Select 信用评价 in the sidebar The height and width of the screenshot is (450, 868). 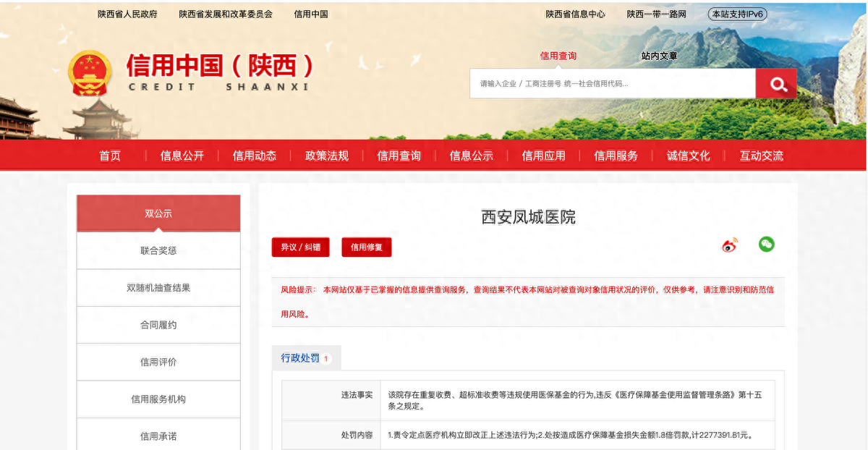158,362
